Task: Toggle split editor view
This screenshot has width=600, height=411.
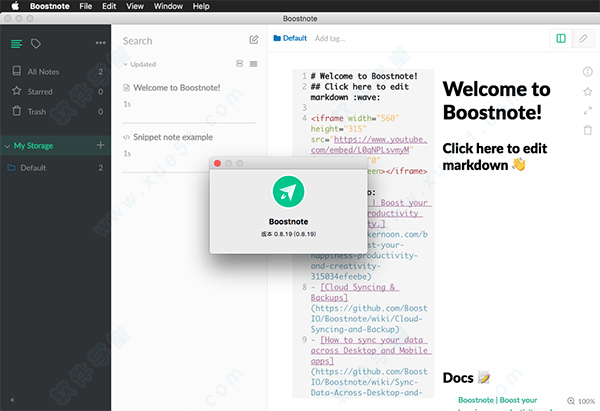Action: [x=561, y=38]
